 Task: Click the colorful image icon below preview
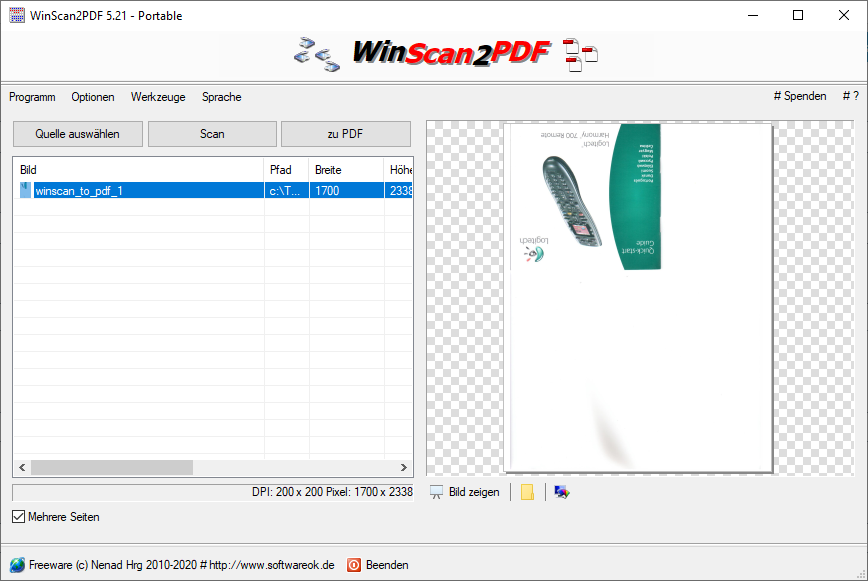point(561,492)
